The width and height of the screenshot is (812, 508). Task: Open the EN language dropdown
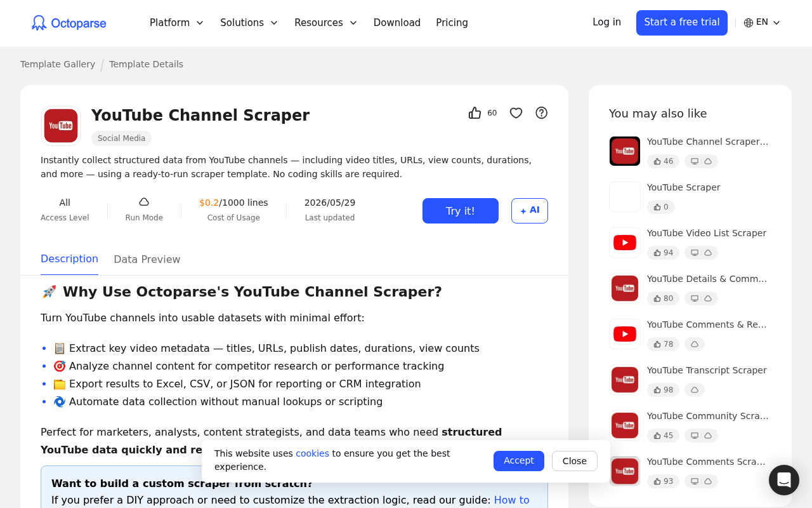762,23
